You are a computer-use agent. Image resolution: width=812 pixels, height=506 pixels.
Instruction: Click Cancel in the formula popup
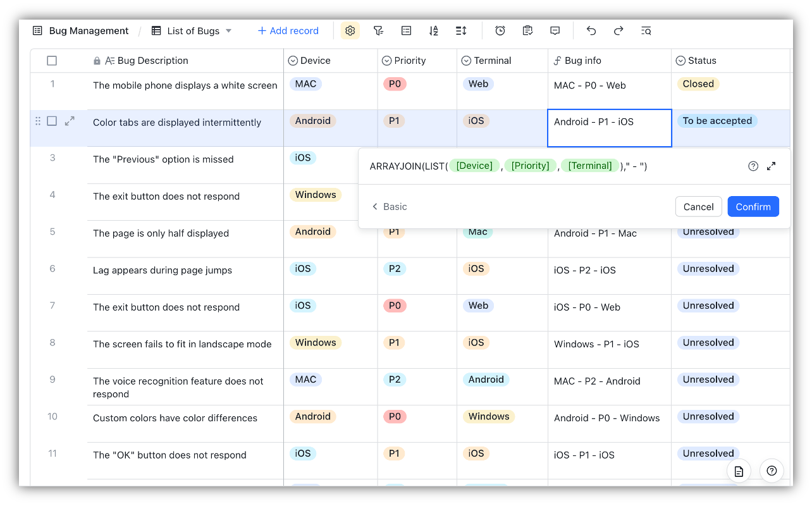click(x=698, y=207)
